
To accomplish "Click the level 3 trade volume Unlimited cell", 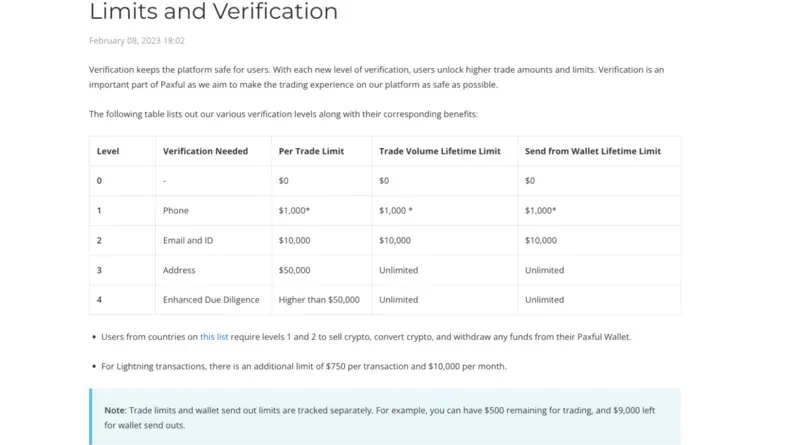I will click(444, 270).
